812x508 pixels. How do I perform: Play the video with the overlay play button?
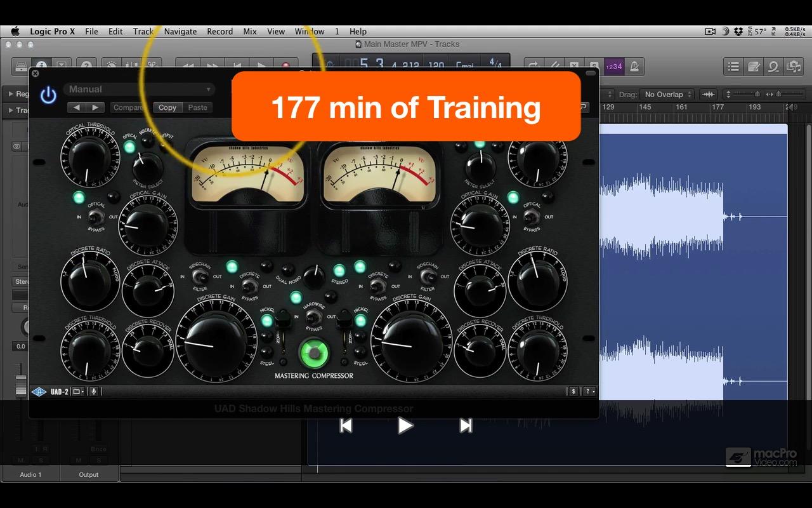point(405,425)
